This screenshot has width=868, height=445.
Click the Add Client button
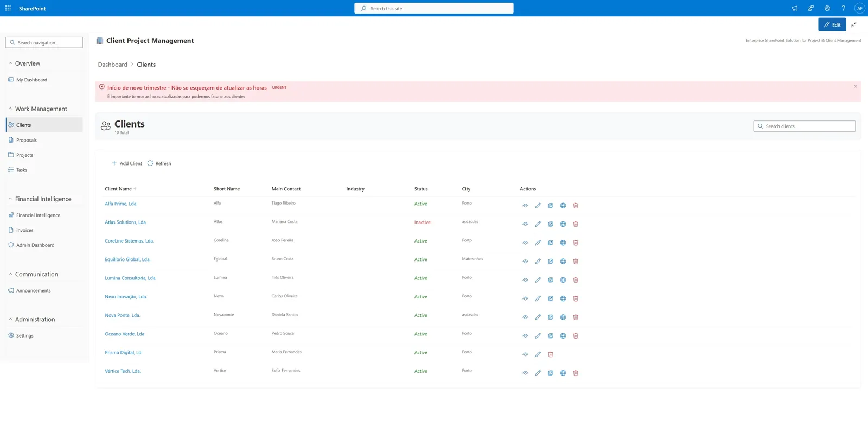click(127, 163)
